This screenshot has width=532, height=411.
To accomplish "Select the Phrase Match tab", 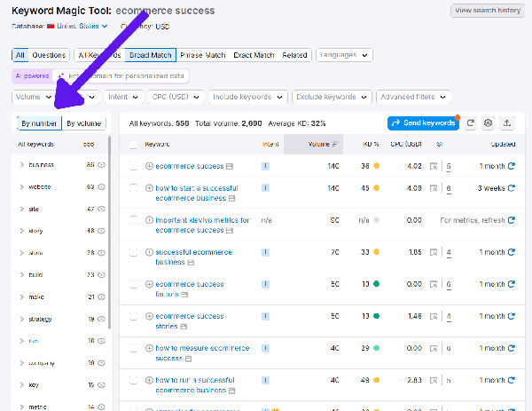I will [203, 55].
